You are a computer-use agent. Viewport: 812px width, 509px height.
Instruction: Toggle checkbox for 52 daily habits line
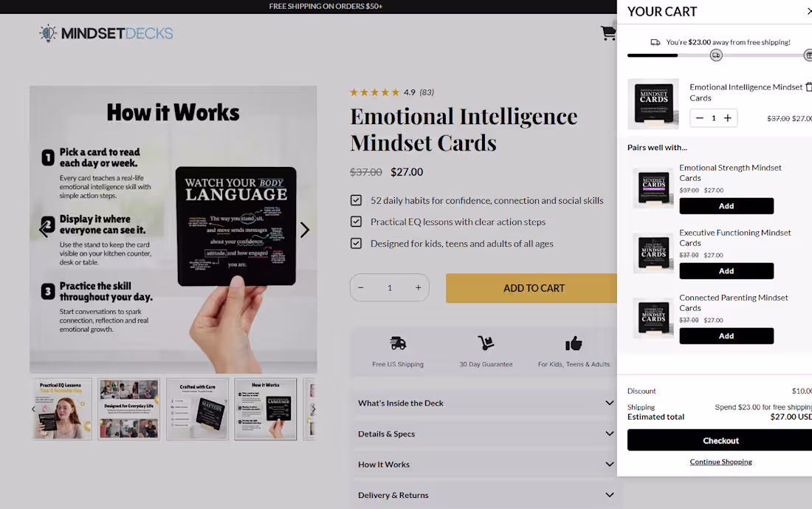(356, 200)
